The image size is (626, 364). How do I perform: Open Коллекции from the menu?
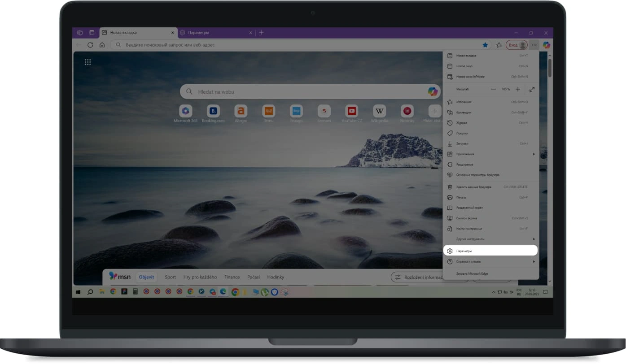pos(490,112)
